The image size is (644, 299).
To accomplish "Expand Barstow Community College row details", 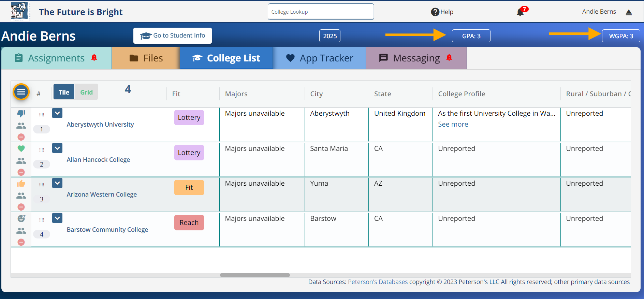I will (x=57, y=218).
